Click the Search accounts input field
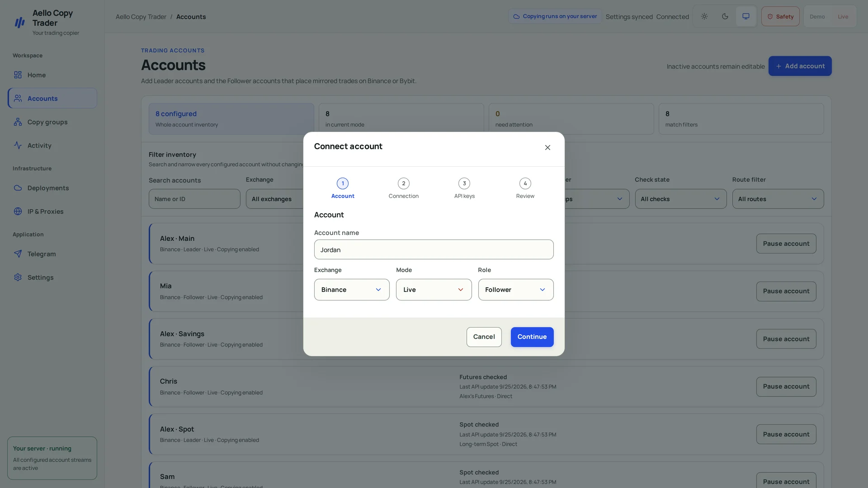This screenshot has height=488, width=868. (x=194, y=199)
